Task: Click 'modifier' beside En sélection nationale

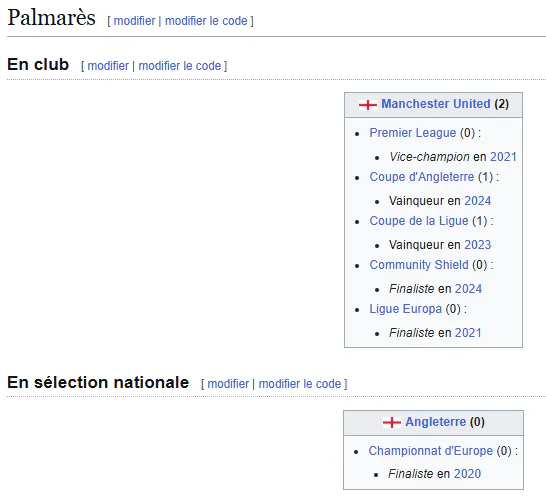Action: click(228, 384)
